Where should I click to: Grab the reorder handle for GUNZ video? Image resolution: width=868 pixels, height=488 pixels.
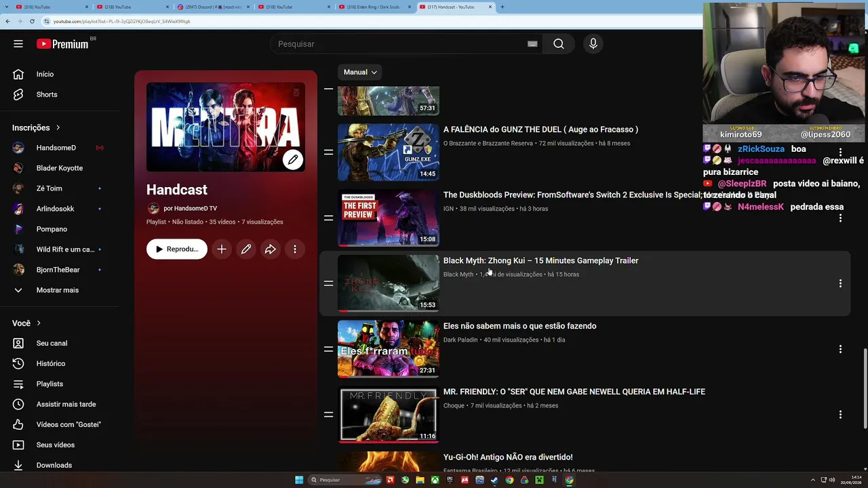(328, 152)
